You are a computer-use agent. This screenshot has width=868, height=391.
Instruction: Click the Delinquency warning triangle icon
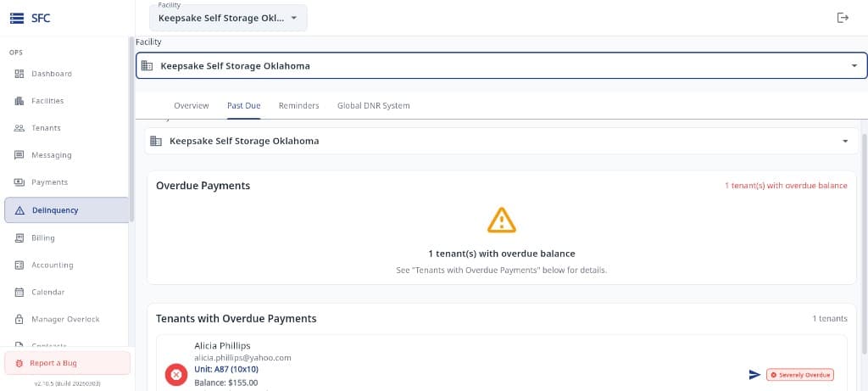pyautogui.click(x=20, y=210)
